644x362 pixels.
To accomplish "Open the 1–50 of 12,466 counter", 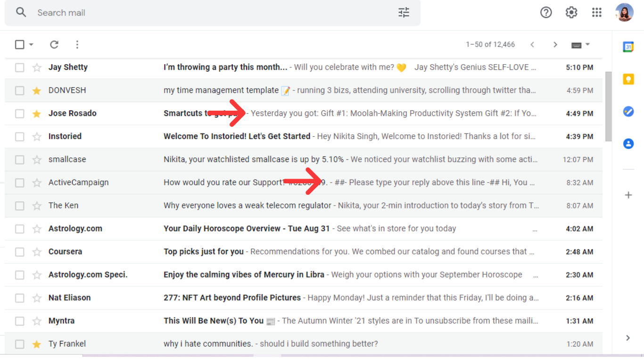I will pos(490,44).
